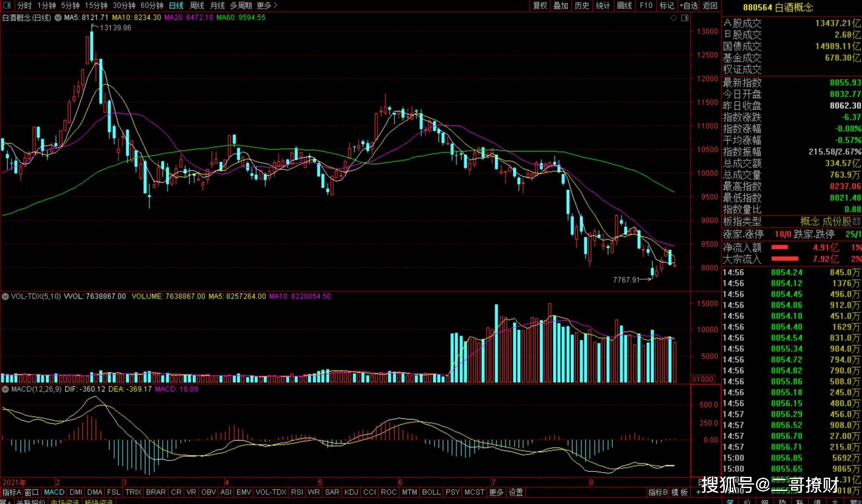The height and width of the screenshot is (504, 862).
Task: Select the SAR indicator tab
Action: (x=332, y=492)
